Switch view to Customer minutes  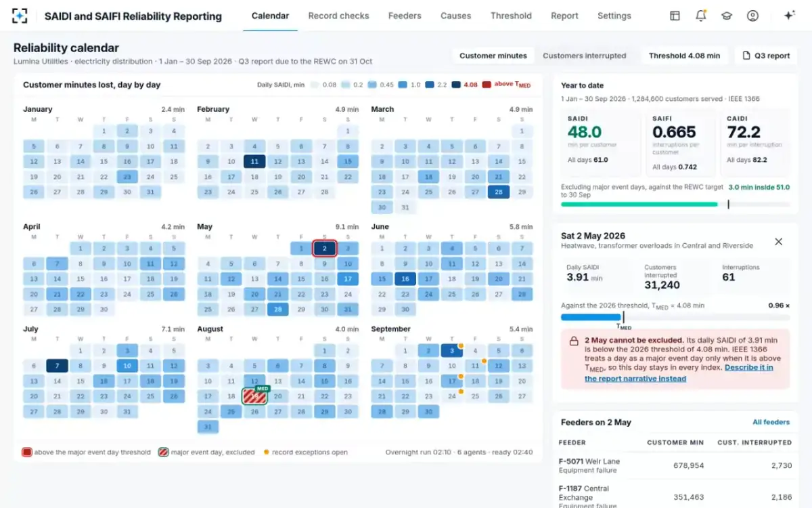tap(493, 56)
